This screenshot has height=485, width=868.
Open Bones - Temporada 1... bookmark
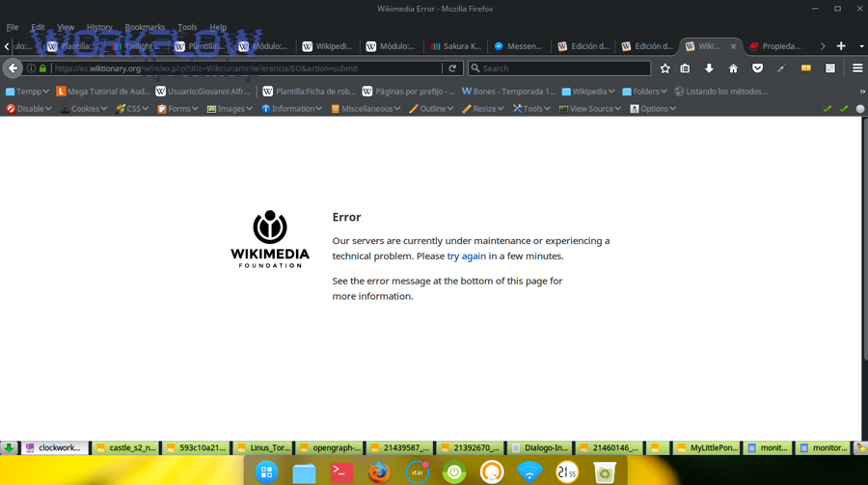coord(508,92)
